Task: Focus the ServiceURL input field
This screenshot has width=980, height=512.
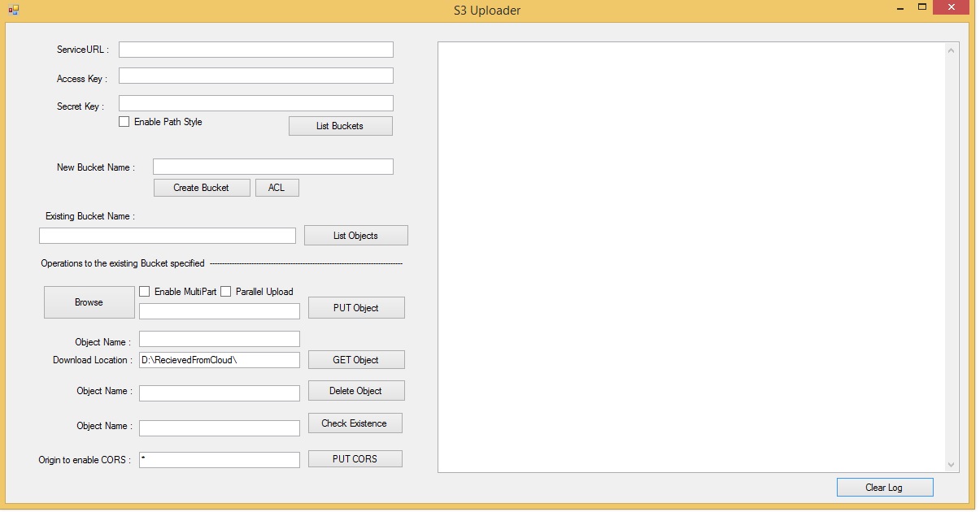Action: click(x=256, y=50)
